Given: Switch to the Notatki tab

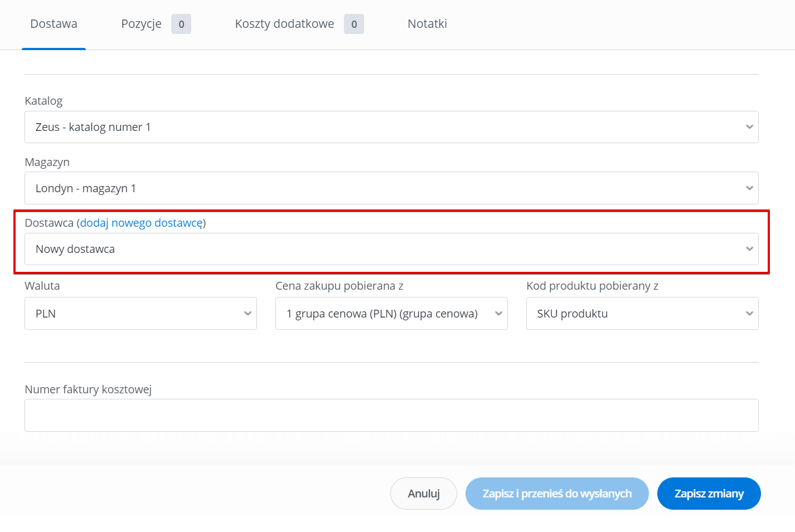Looking at the screenshot, I should coord(427,24).
